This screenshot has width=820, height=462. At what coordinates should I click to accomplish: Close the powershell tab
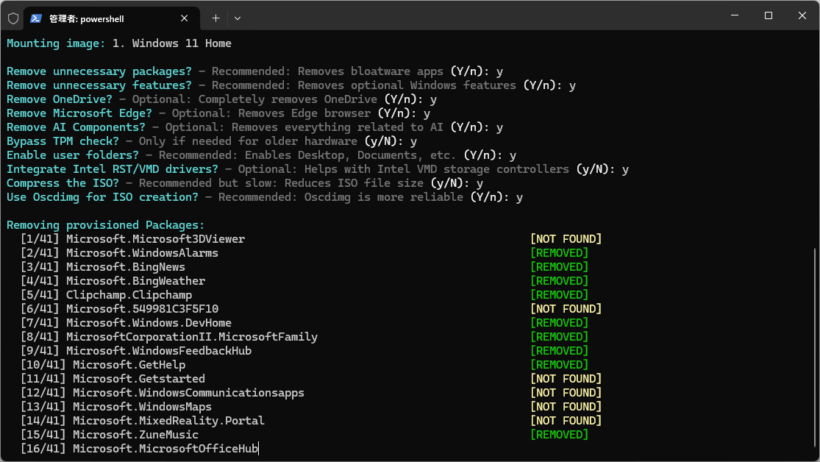coord(184,18)
